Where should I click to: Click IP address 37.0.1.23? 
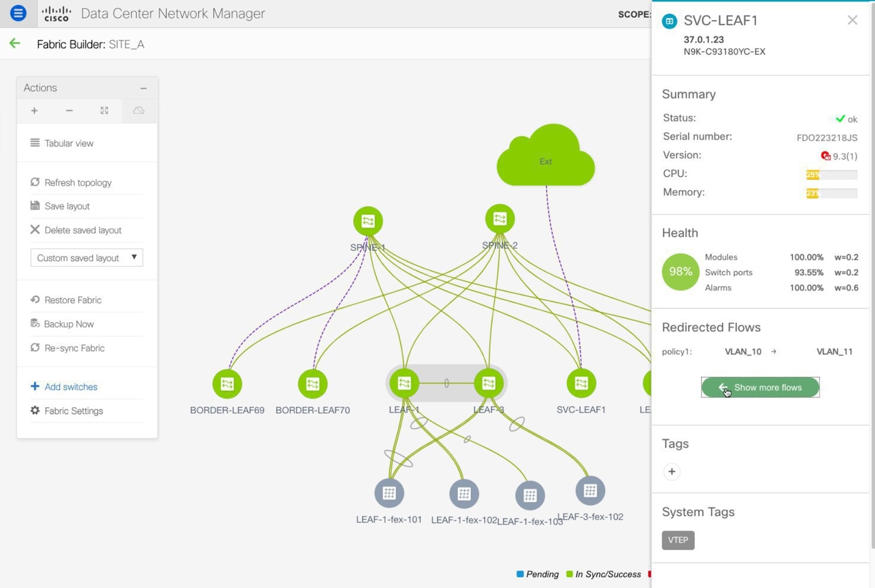704,39
